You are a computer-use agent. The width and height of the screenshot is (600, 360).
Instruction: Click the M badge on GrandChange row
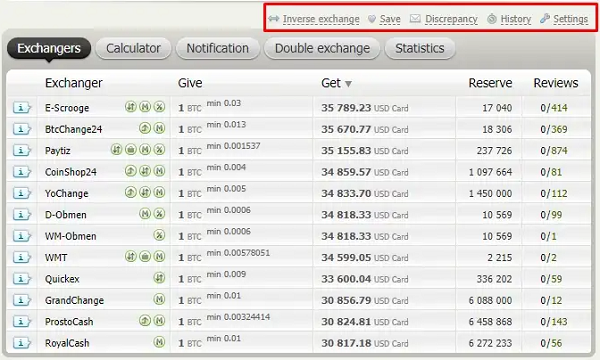pos(159,299)
